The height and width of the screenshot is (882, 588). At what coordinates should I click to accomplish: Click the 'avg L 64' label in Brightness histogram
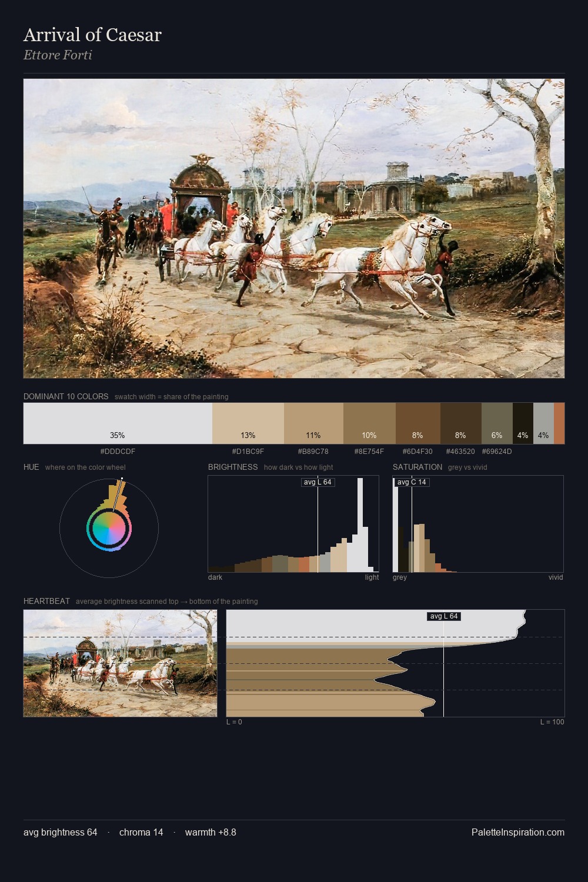[x=318, y=482]
